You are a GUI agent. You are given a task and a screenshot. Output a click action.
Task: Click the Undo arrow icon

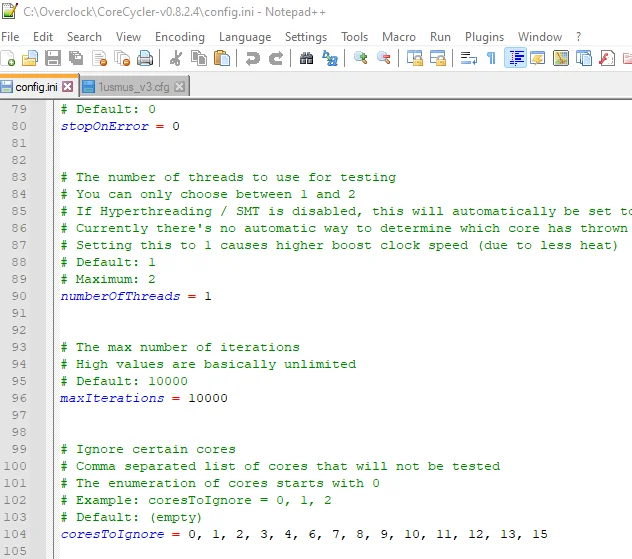pyautogui.click(x=253, y=58)
